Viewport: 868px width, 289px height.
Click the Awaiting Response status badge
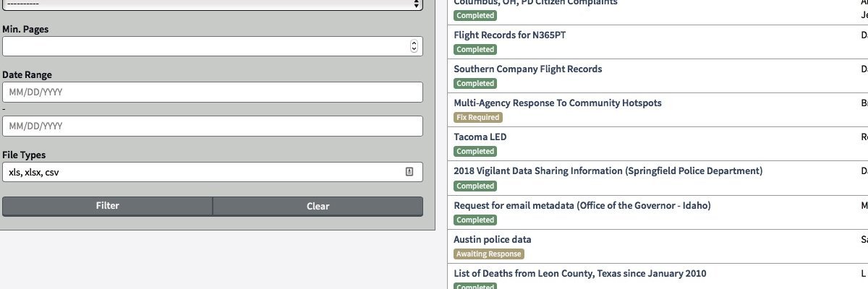(x=488, y=254)
